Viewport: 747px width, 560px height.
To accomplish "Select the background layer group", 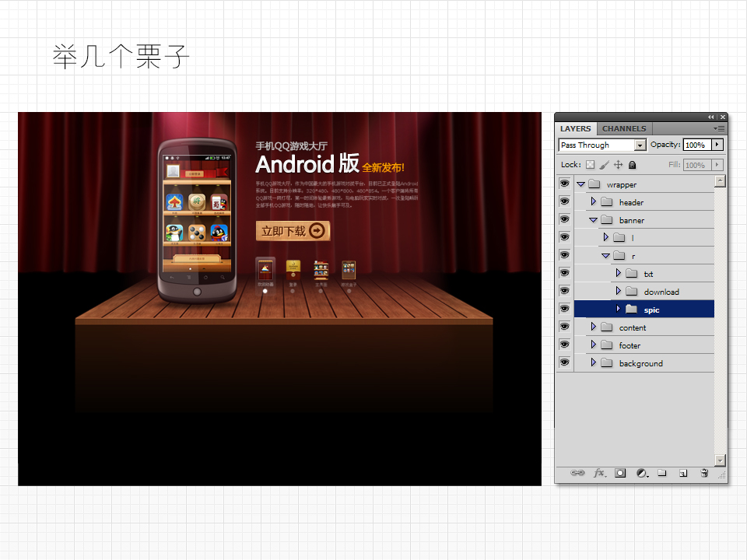I will 640,363.
